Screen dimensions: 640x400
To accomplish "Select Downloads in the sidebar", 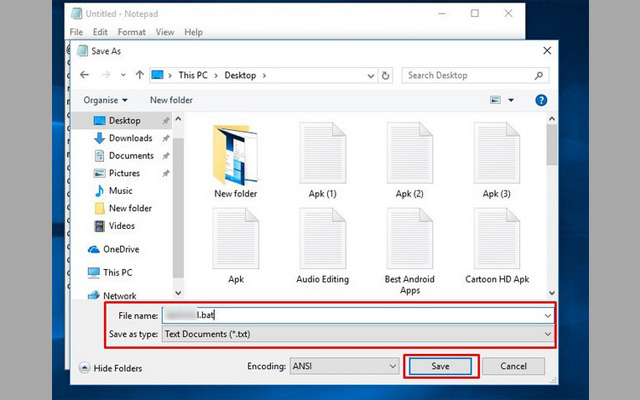I will click(x=130, y=138).
